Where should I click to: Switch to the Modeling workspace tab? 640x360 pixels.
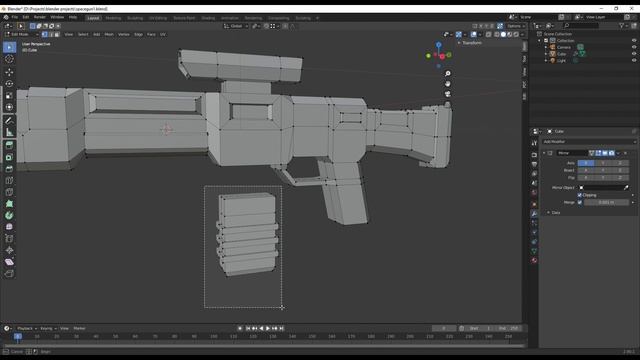pos(113,18)
